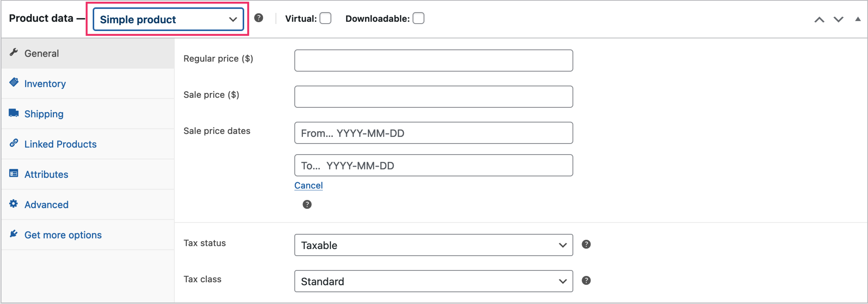Open the Simple product type dropdown
Viewport: 868px width, 304px height.
point(168,19)
